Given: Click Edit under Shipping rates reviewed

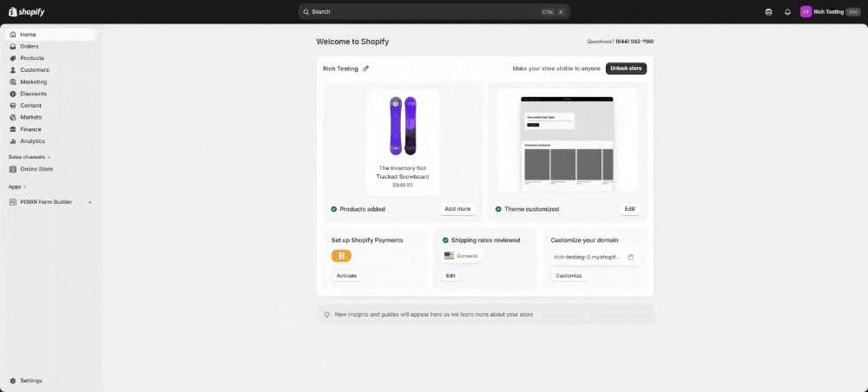Looking at the screenshot, I should point(450,275).
